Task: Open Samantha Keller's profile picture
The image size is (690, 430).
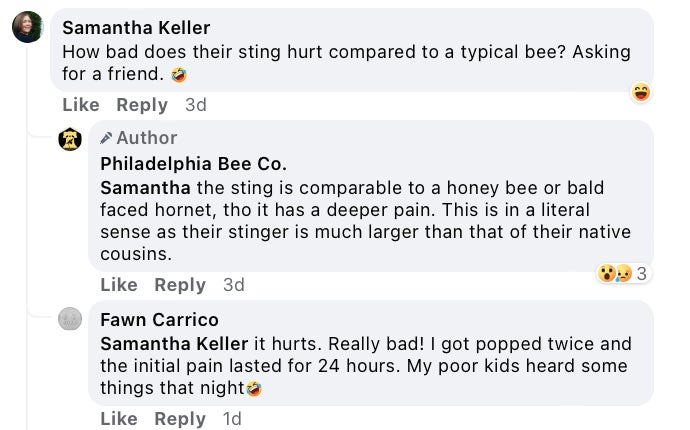Action: [27, 28]
